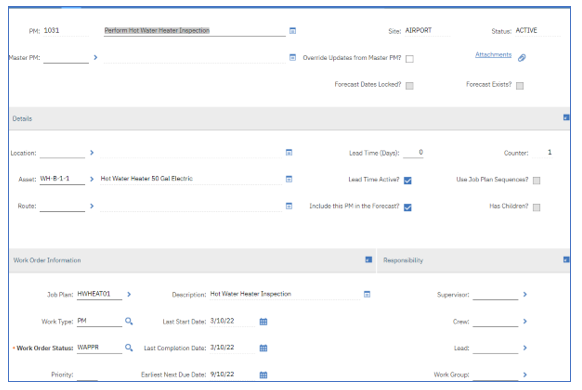Open the Job Plan detail menu chevron
The image size is (582, 390).
click(129, 294)
